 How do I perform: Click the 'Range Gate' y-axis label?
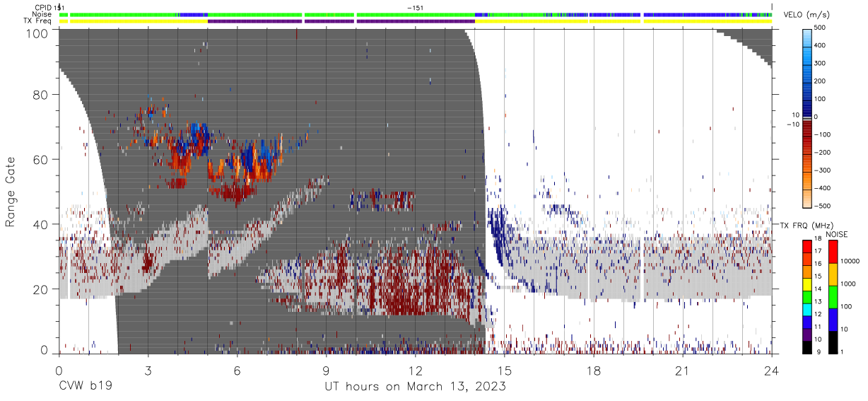click(x=11, y=193)
